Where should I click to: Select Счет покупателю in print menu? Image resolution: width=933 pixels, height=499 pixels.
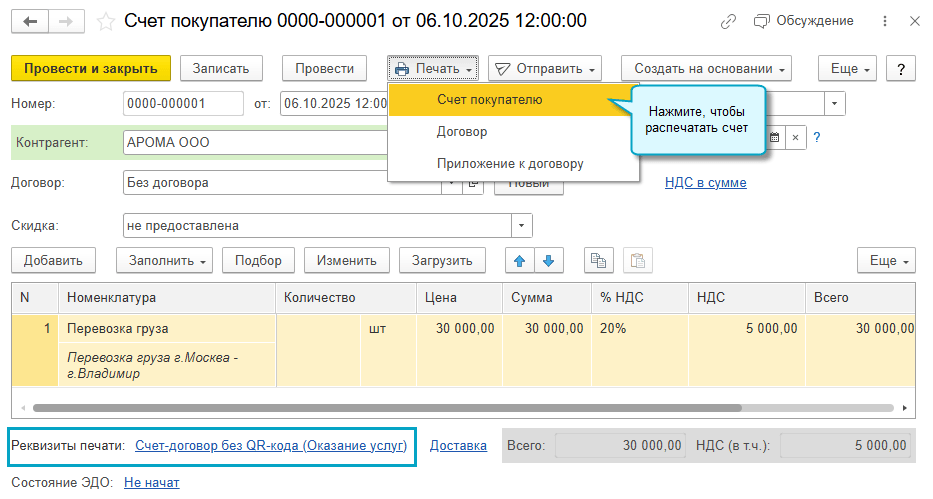click(490, 99)
